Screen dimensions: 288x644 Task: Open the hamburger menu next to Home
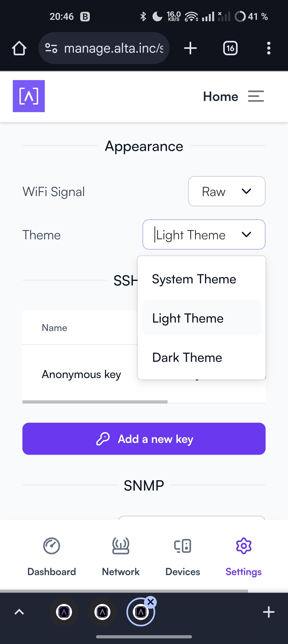point(256,96)
